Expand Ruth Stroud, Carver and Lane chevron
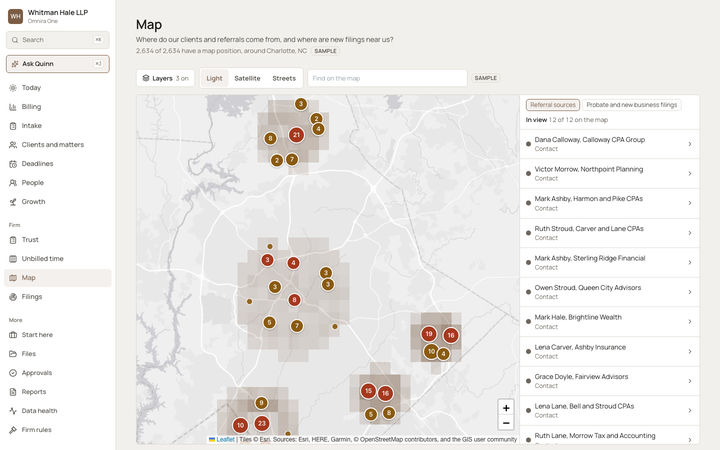Viewport: 720px width, 450px height. [690, 233]
